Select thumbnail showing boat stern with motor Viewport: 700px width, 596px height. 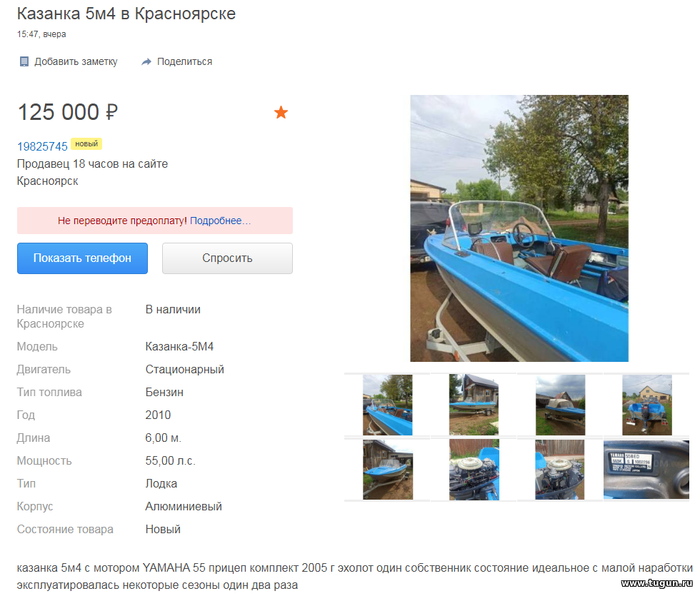tap(647, 405)
